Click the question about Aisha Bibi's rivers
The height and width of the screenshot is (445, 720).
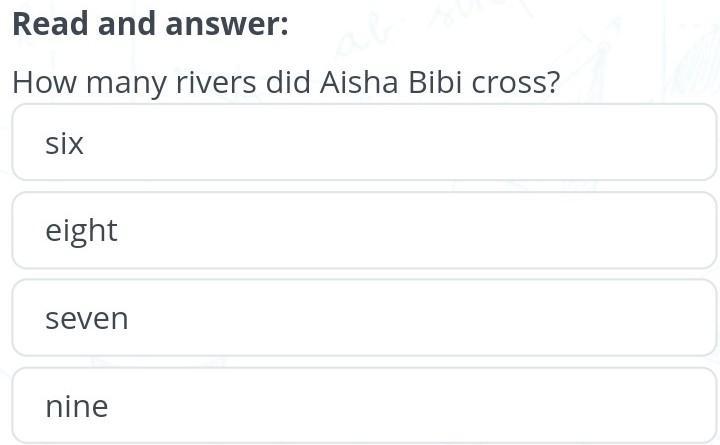[x=286, y=82]
